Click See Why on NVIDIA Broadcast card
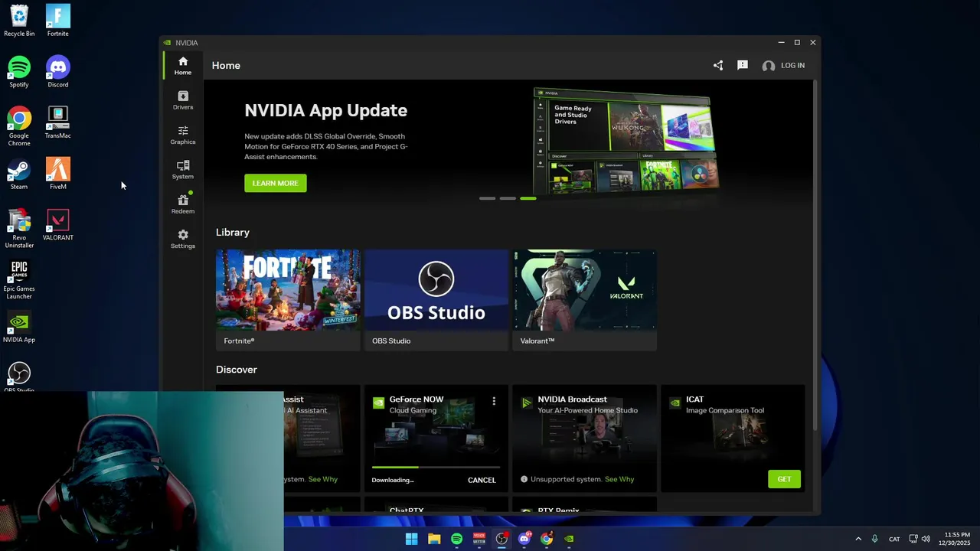The width and height of the screenshot is (980, 551). [x=619, y=479]
